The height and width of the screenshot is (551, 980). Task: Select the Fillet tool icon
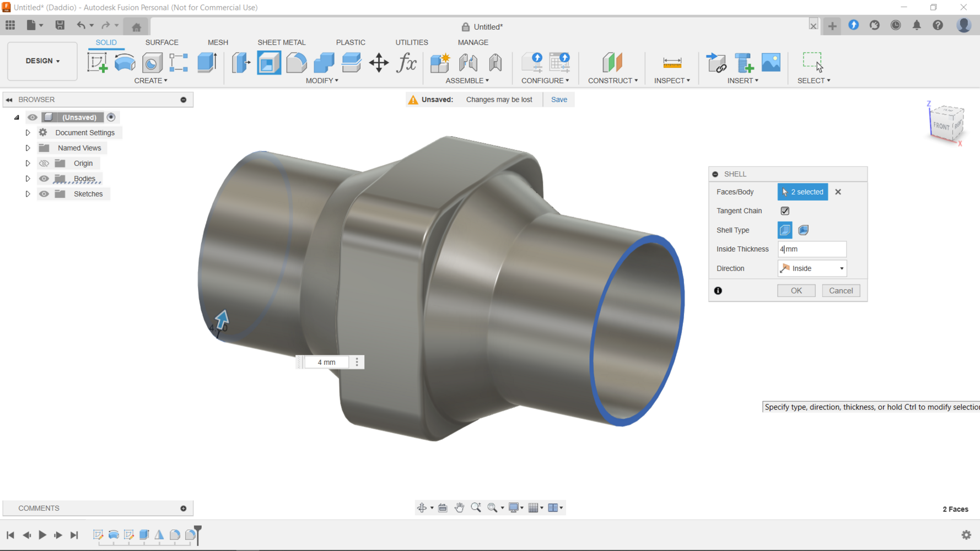coord(297,62)
